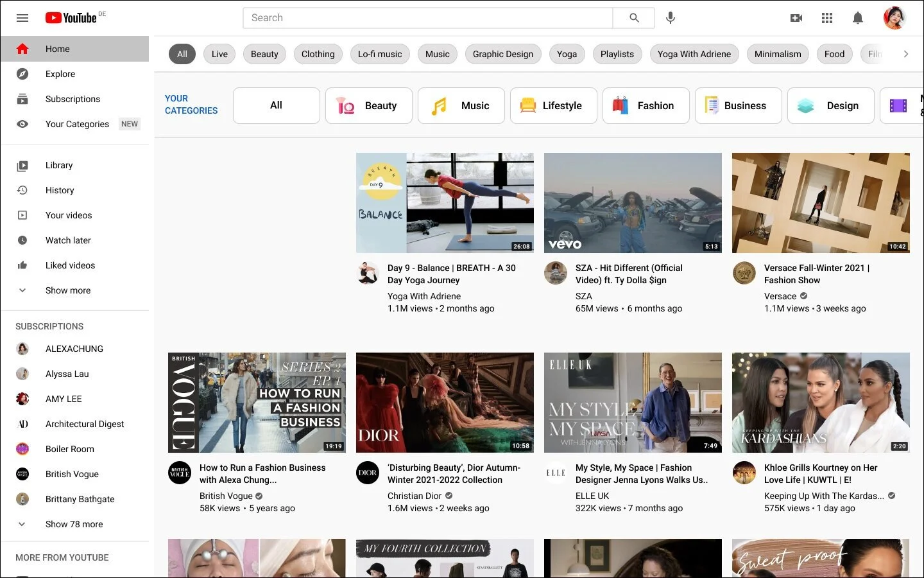Open Subscriptions in sidebar
The height and width of the screenshot is (578, 924).
click(x=74, y=99)
